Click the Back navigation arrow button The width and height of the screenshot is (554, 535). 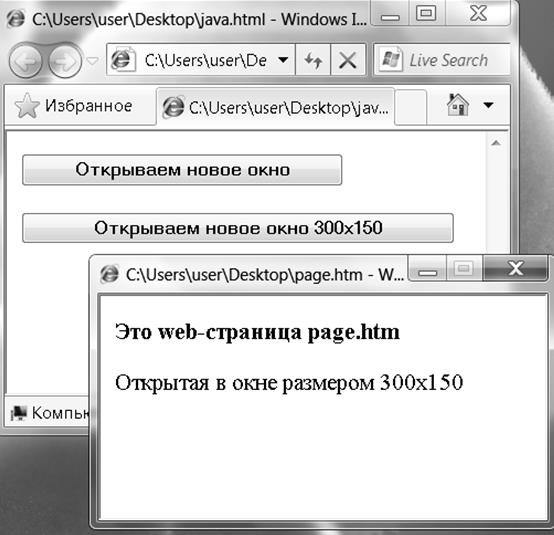tap(25, 61)
